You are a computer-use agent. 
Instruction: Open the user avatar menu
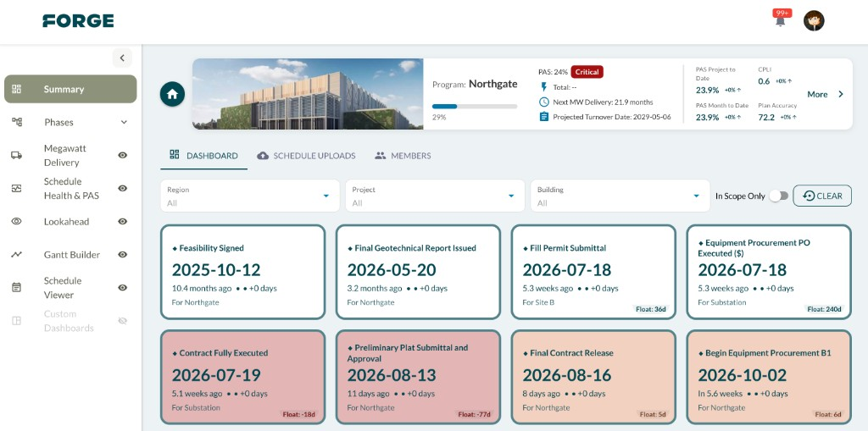coord(814,20)
